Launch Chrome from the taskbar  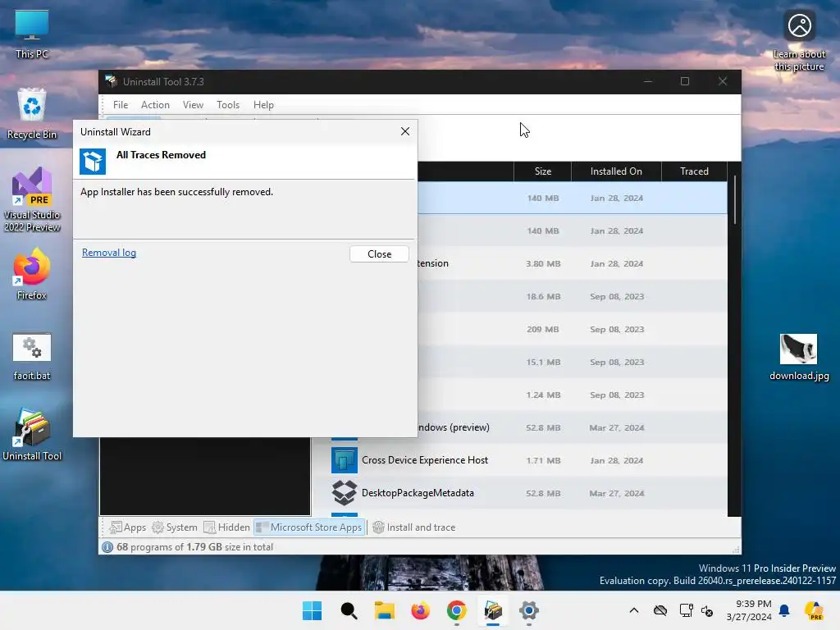tap(456, 610)
